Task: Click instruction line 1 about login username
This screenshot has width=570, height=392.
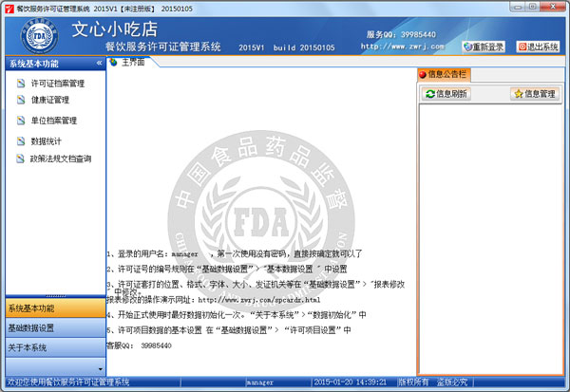Action: (x=235, y=253)
